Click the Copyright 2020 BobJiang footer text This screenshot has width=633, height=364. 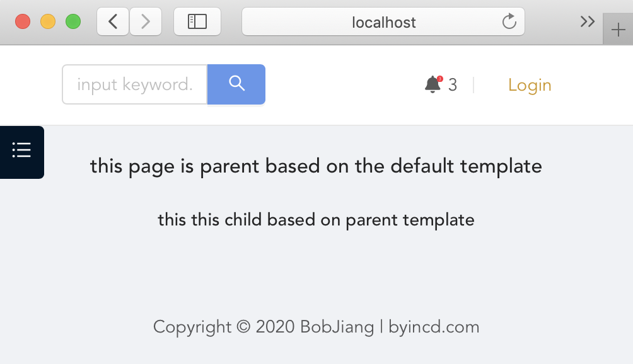click(264, 327)
